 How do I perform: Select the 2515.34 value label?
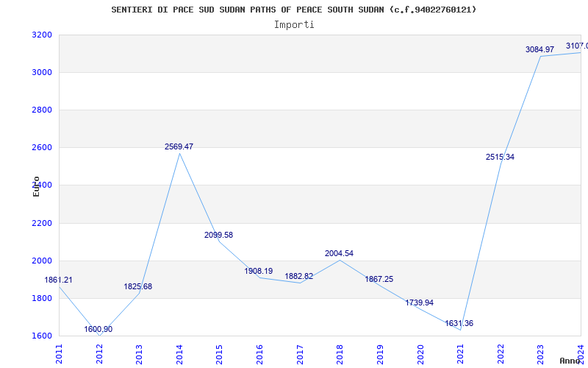click(x=500, y=158)
